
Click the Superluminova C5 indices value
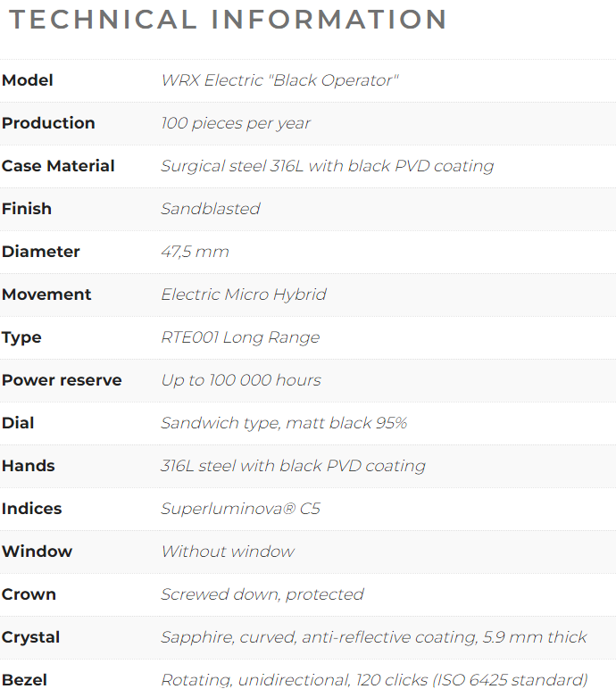240,509
